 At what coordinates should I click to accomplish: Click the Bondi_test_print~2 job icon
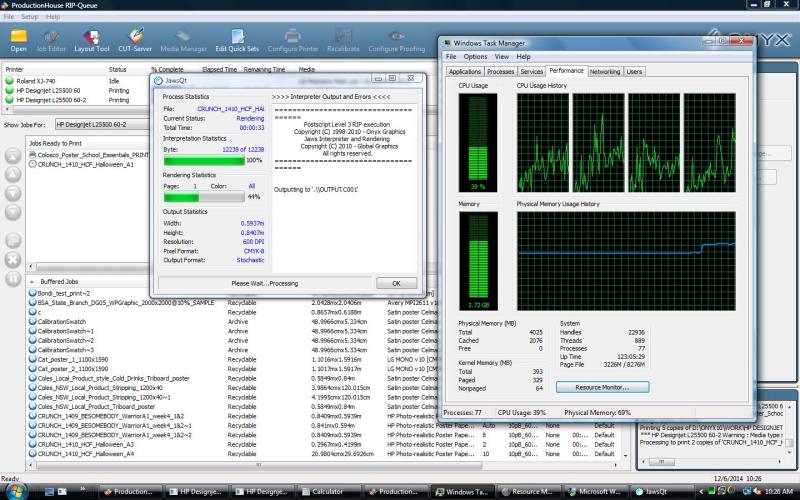(x=33, y=293)
